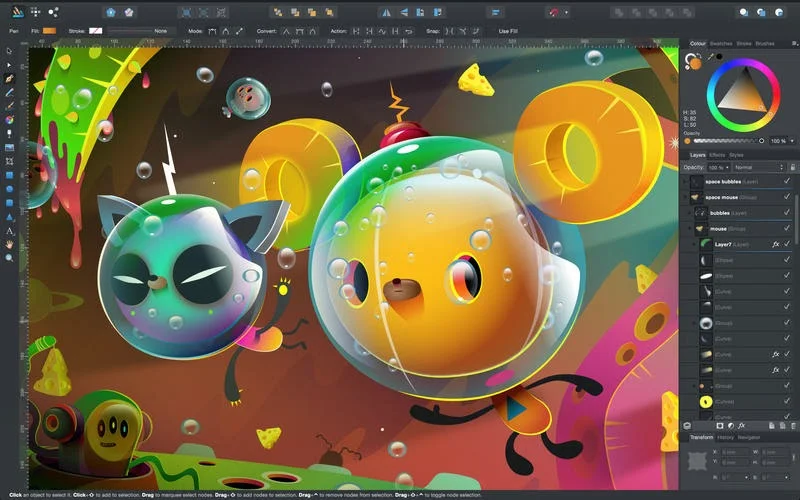Click the orange Fill colour swatch

[x=49, y=31]
